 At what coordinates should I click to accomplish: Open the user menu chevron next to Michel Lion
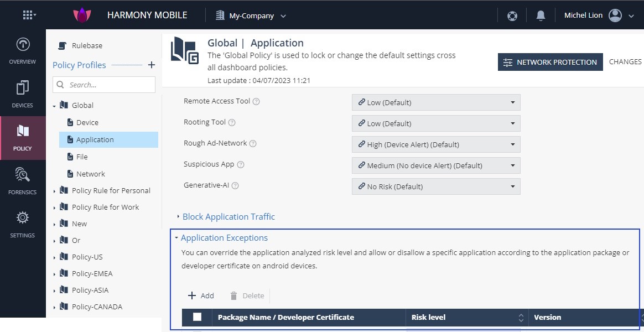(631, 16)
